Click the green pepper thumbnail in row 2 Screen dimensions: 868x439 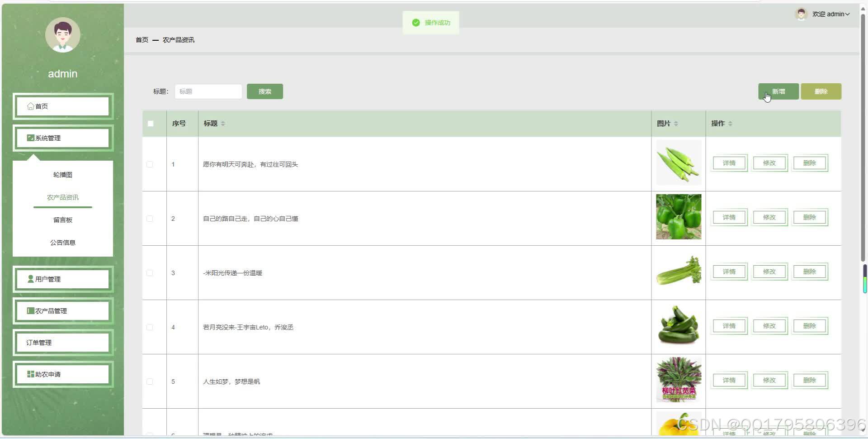[679, 217]
